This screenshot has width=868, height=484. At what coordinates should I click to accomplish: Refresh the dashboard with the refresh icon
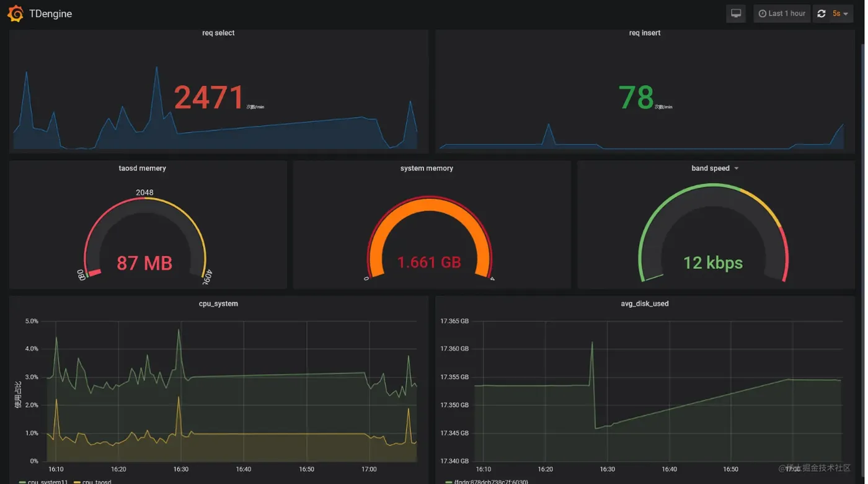tap(821, 14)
